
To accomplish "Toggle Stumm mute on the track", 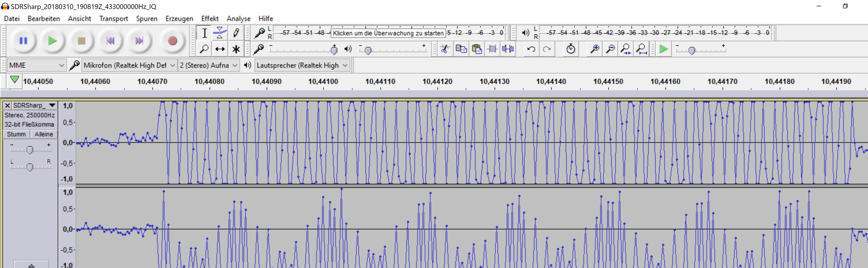I will pyautogui.click(x=16, y=134).
